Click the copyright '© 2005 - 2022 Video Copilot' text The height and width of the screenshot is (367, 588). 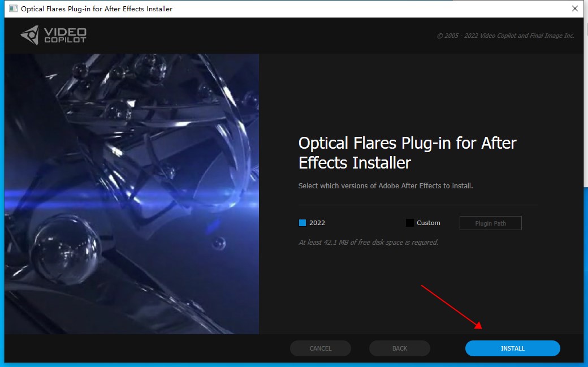(505, 36)
